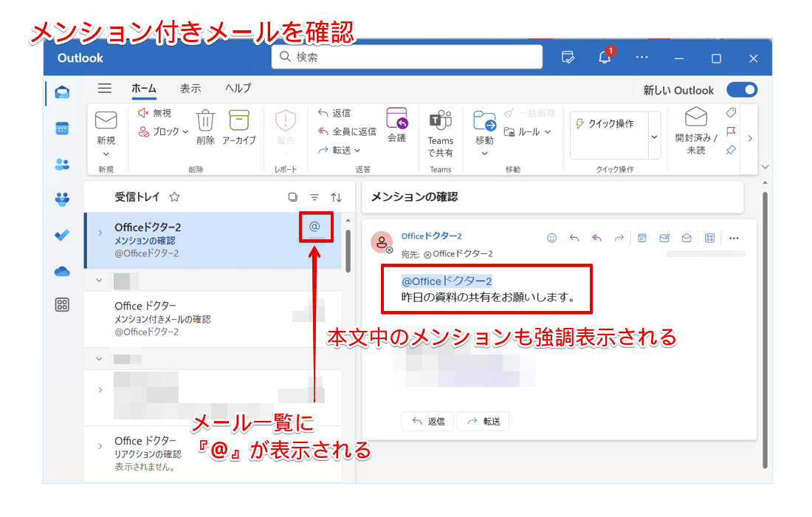
Task: Click the filter icon above the message list
Action: (x=314, y=196)
